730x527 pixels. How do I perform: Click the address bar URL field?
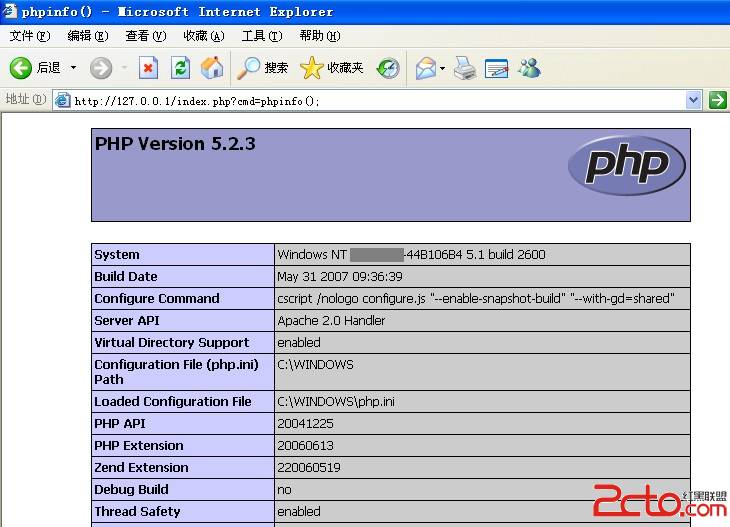(x=377, y=101)
